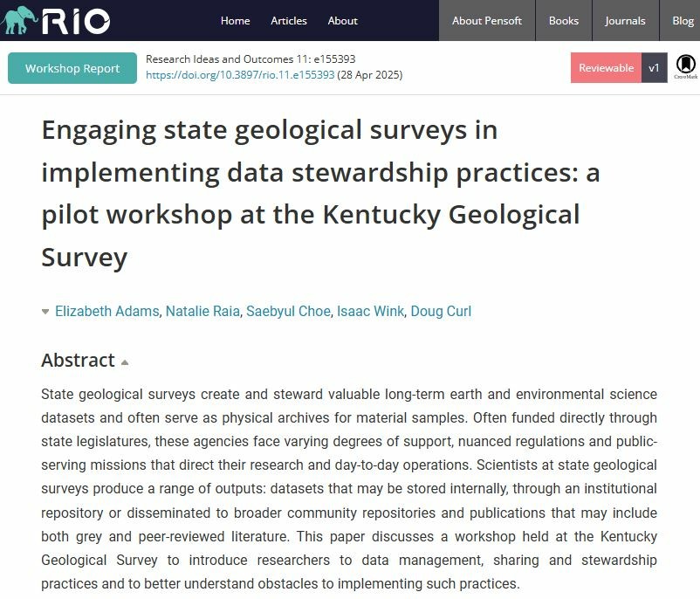This screenshot has height=599, width=700.
Task: Open author Isaac Wink link
Action: [370, 311]
